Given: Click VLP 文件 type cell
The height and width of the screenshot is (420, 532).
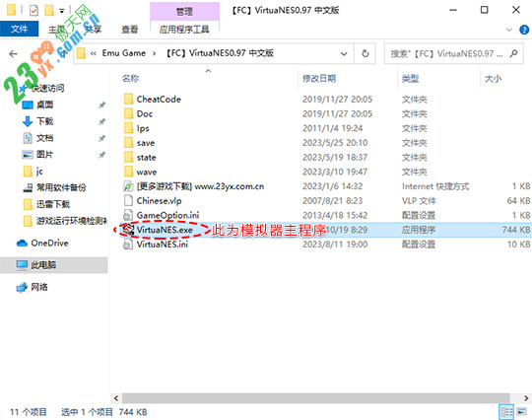Looking at the screenshot, I should (x=419, y=201).
